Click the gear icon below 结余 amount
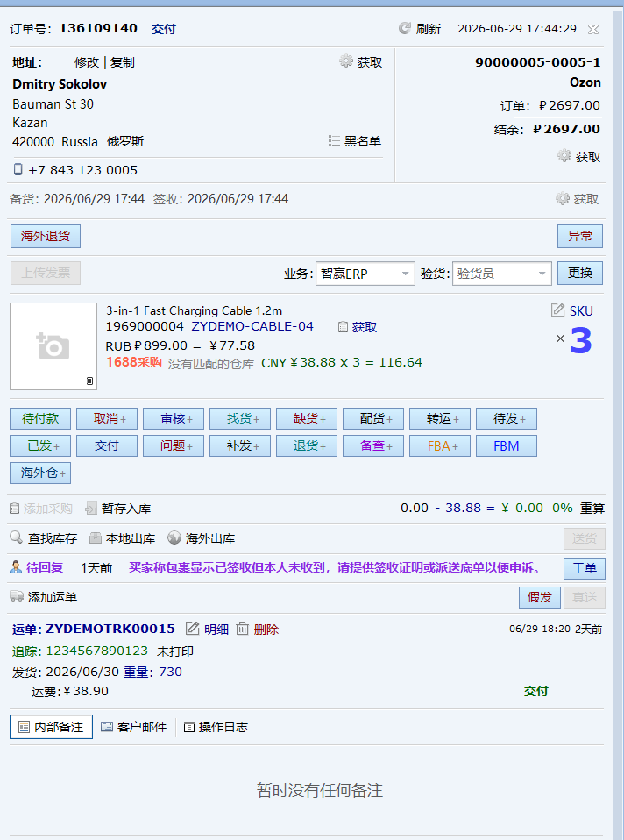 pyautogui.click(x=564, y=156)
